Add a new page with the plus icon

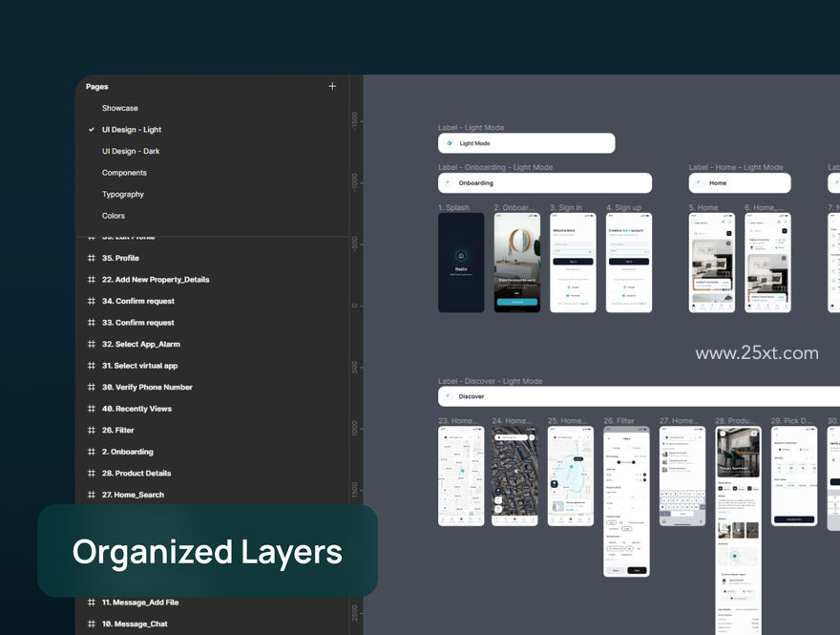[332, 86]
